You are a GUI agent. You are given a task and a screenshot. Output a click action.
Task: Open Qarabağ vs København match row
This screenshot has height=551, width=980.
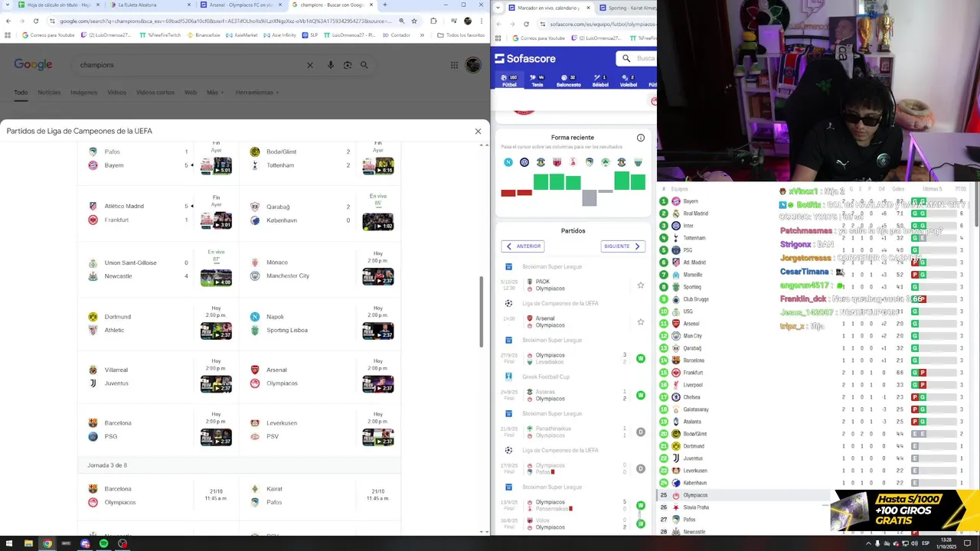click(320, 213)
